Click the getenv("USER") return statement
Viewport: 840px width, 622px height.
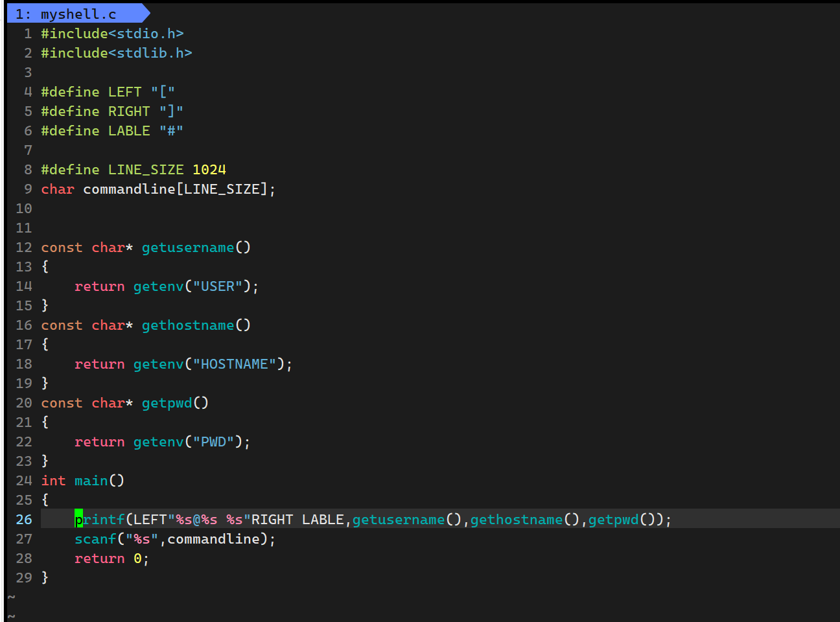click(167, 286)
